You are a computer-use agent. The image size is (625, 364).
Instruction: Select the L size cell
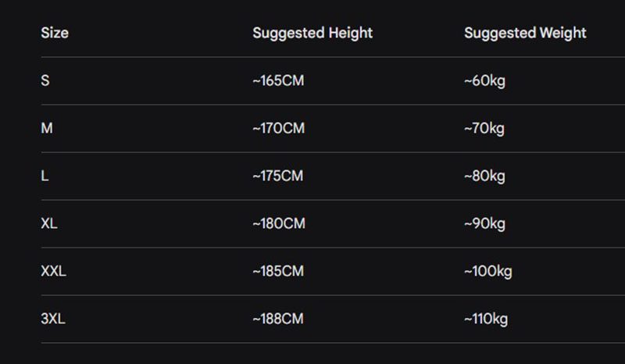tap(45, 176)
